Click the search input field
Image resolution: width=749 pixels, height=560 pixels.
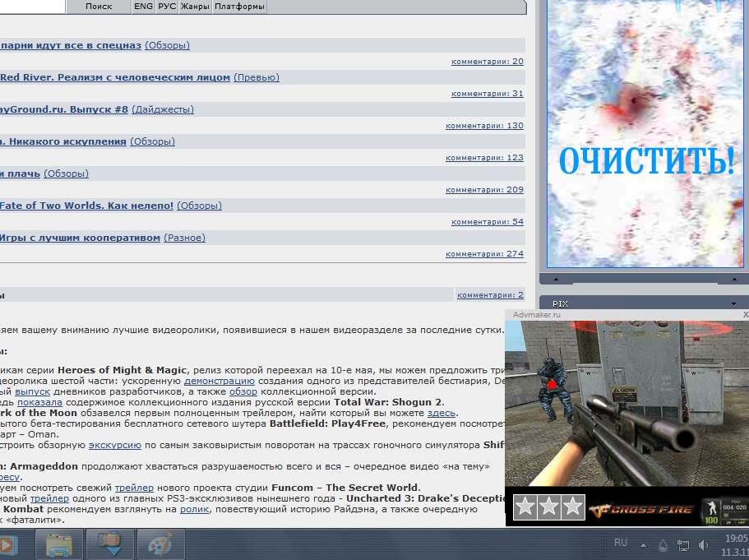coord(32,7)
